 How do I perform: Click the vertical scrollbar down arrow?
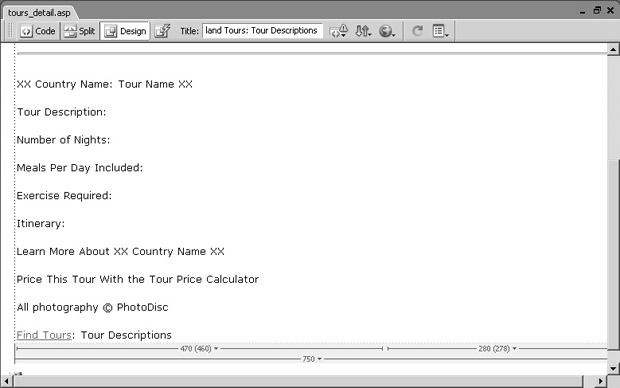click(613, 368)
